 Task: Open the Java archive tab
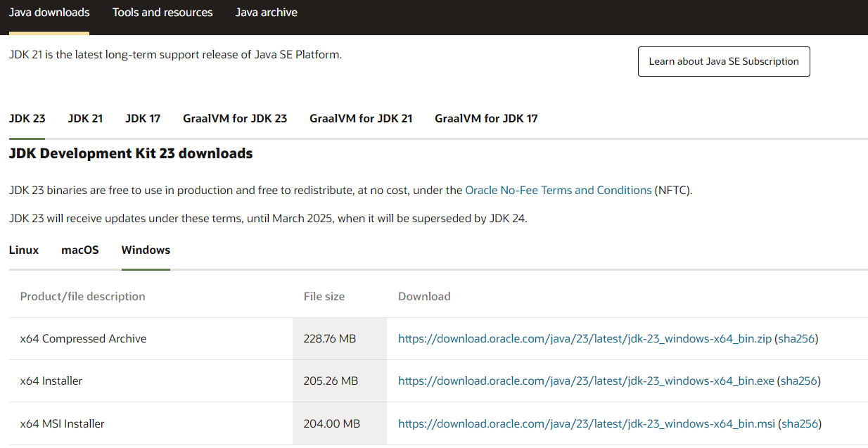(x=267, y=13)
